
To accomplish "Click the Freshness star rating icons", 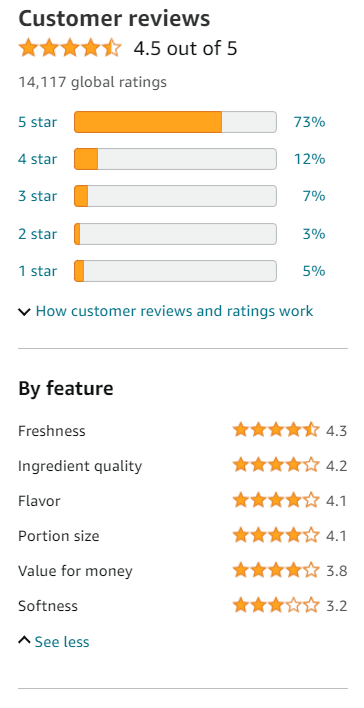I will [x=276, y=430].
